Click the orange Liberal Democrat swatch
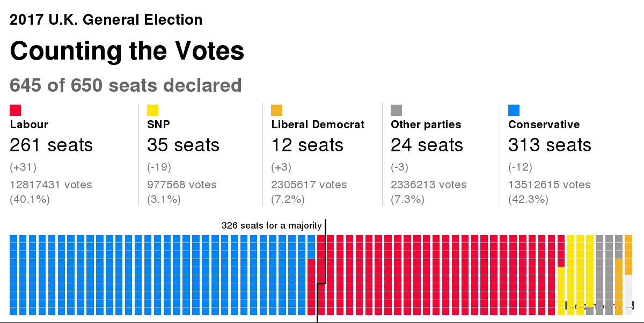Viewport: 644px width, 323px height. [277, 110]
